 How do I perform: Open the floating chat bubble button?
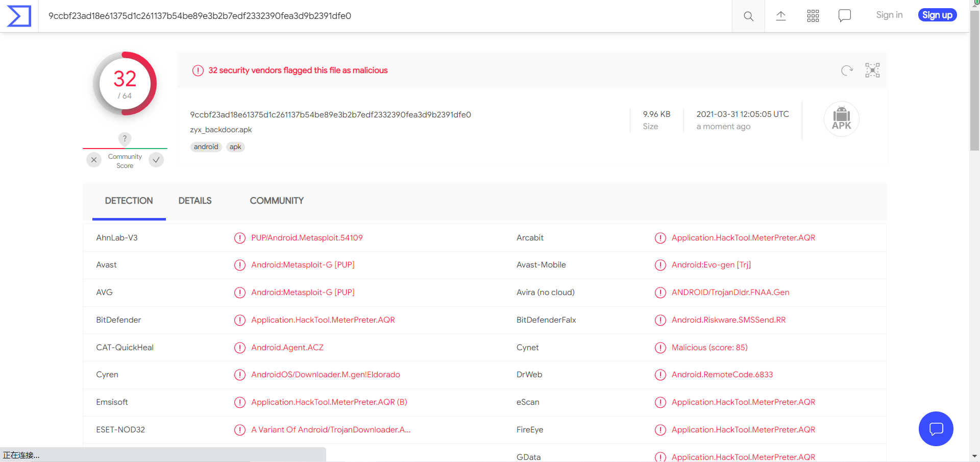(936, 429)
